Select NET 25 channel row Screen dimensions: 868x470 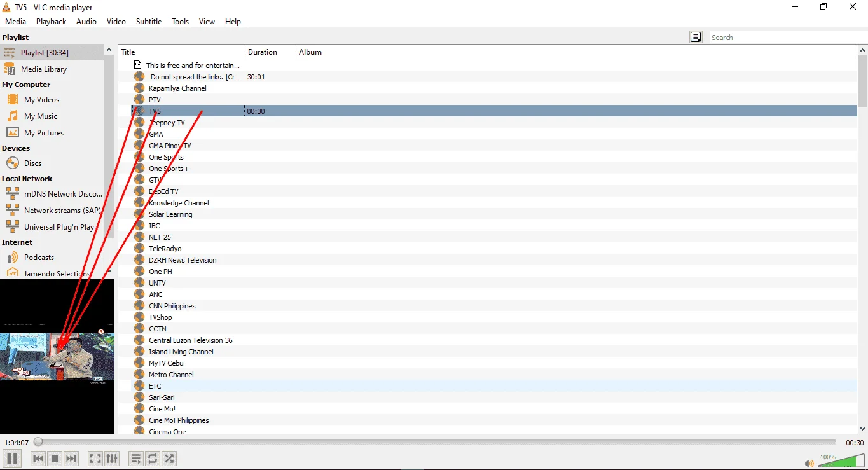494,237
